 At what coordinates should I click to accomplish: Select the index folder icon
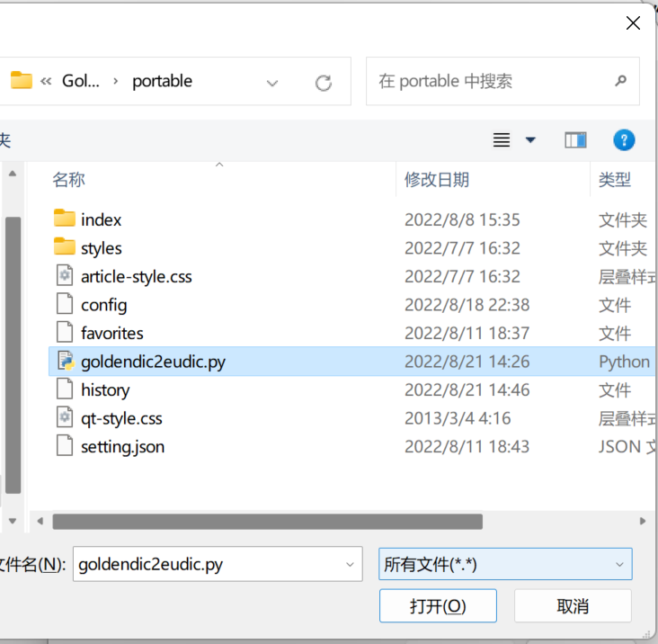pyautogui.click(x=64, y=219)
